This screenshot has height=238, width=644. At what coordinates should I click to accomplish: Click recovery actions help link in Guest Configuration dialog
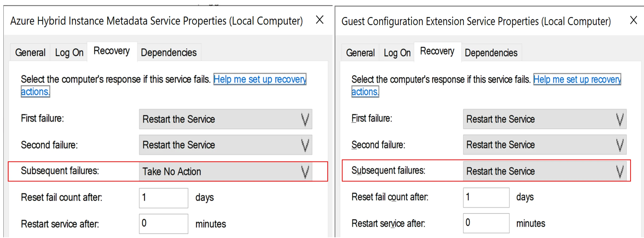577,79
